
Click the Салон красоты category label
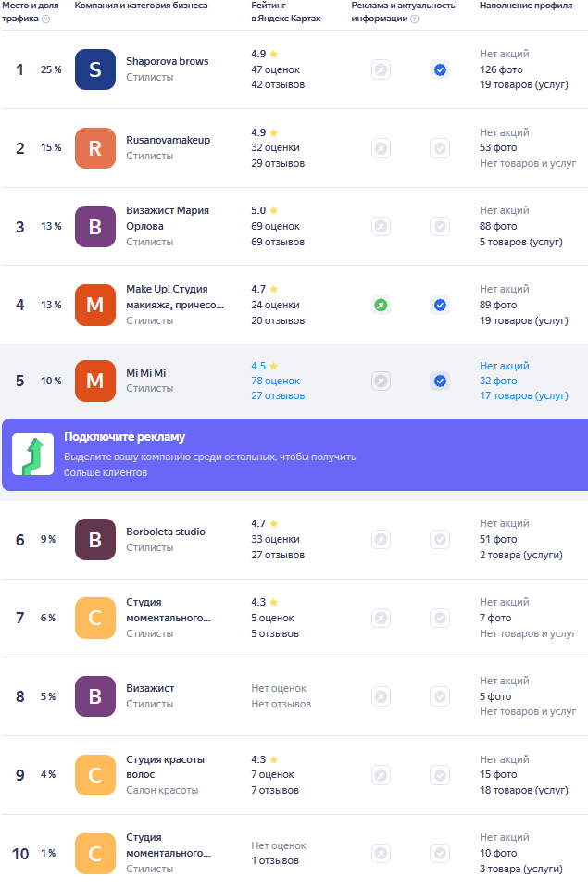click(x=162, y=790)
